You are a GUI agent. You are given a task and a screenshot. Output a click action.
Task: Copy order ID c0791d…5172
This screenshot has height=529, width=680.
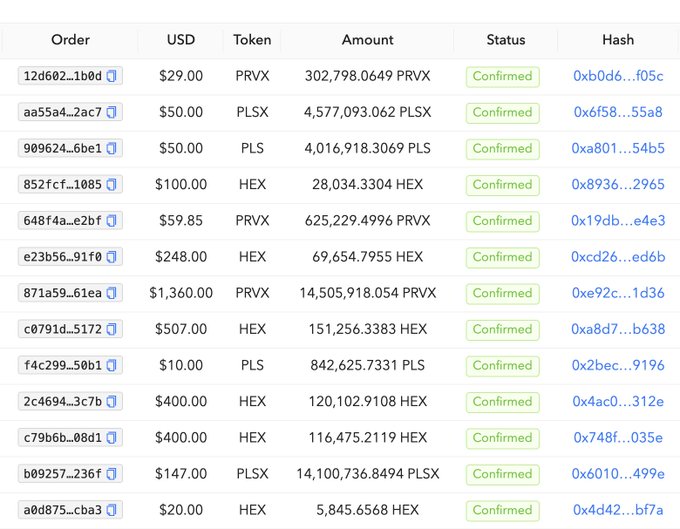[111, 329]
